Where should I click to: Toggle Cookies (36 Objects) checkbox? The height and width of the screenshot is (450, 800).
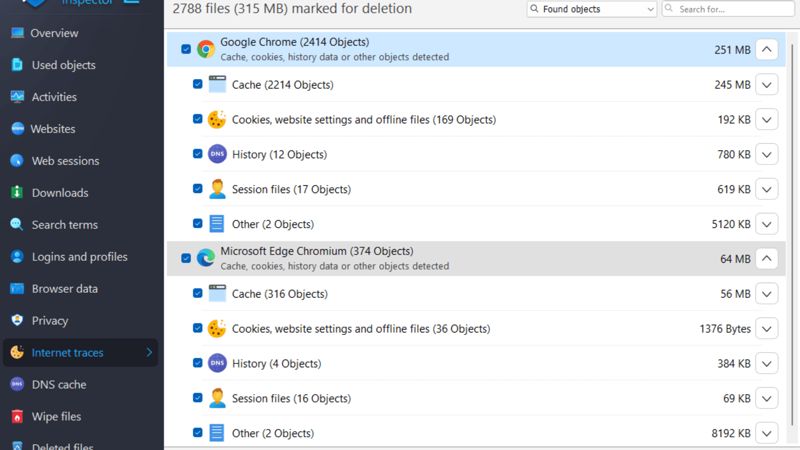(197, 328)
